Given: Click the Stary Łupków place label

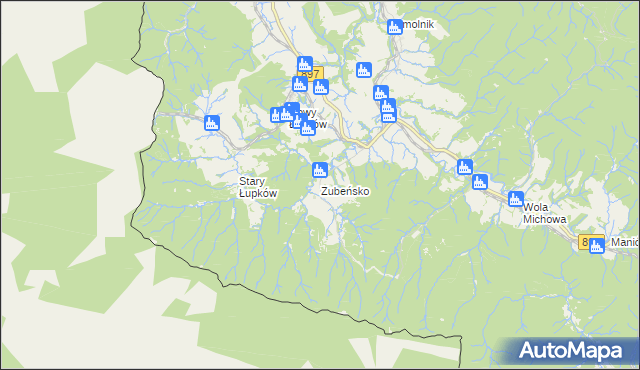Looking at the screenshot, I should point(258,187).
